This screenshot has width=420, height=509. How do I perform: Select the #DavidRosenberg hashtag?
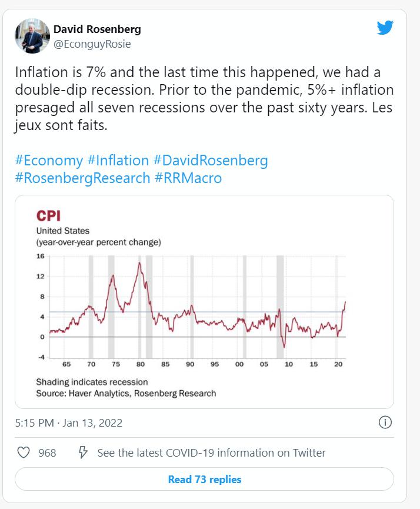[210, 161]
